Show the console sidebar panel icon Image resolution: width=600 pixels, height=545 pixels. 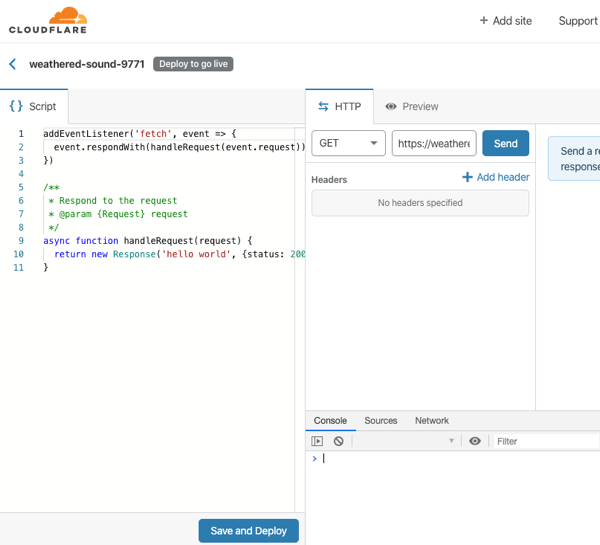317,441
